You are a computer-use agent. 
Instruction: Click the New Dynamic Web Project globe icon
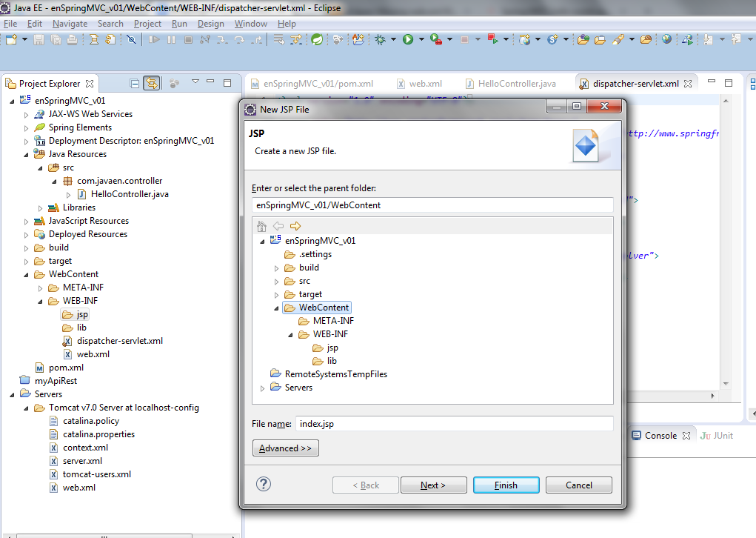(x=524, y=39)
